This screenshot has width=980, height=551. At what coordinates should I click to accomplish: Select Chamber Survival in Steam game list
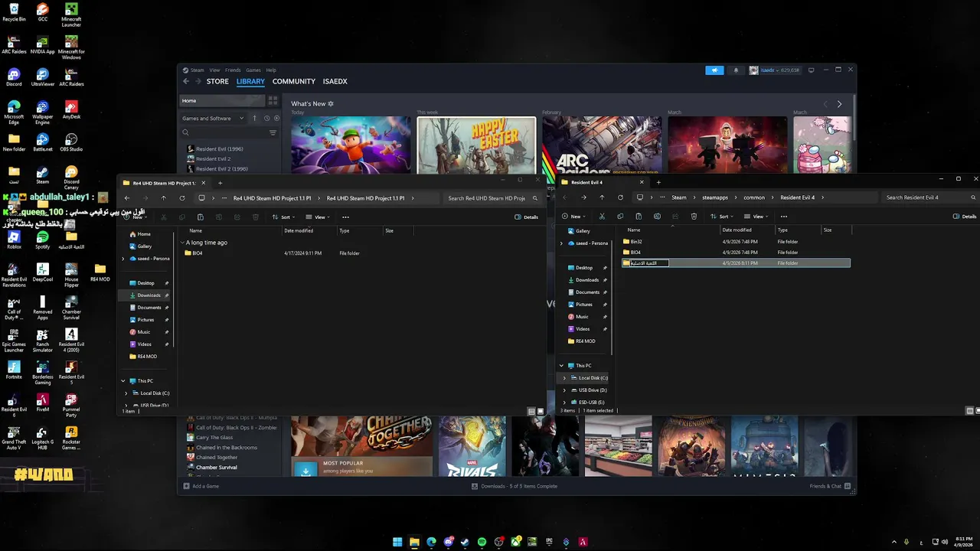pyautogui.click(x=217, y=468)
